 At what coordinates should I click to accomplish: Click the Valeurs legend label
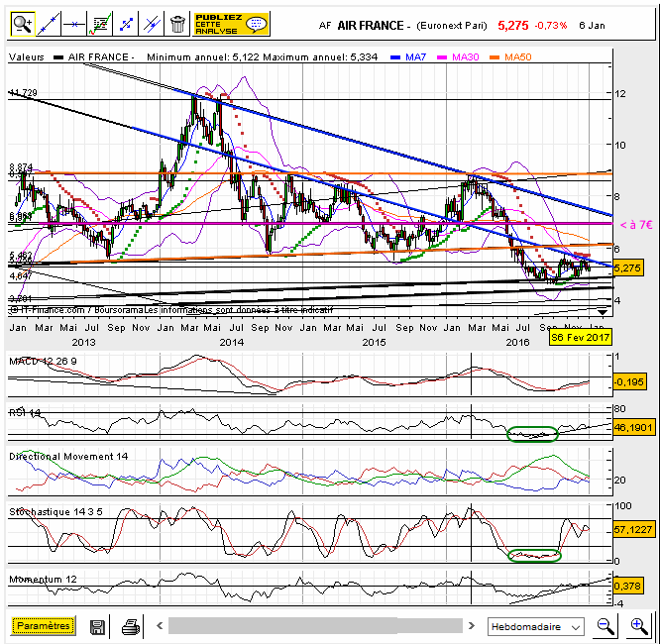(26, 56)
